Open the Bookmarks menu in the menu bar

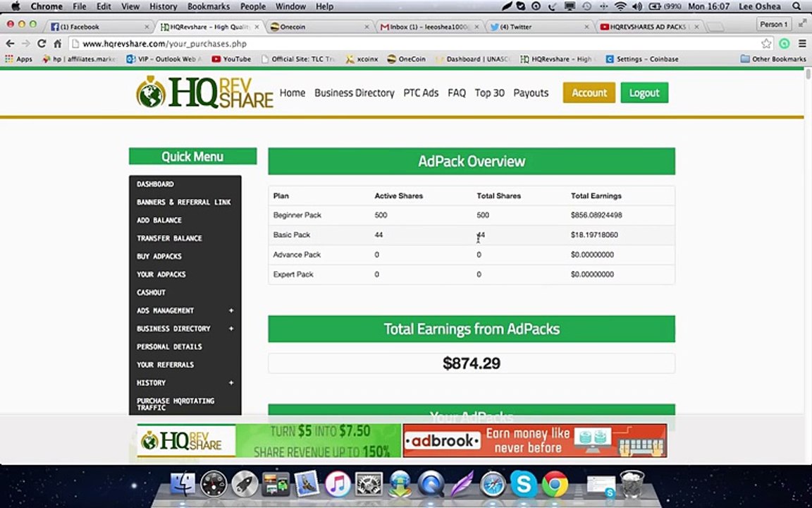coord(209,6)
